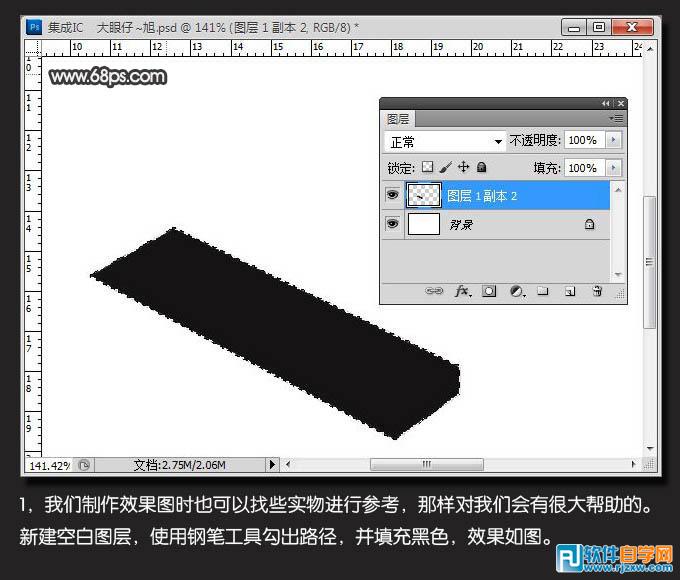
Task: Hide the 图层 1 副本 2 layer
Action: (x=392, y=195)
